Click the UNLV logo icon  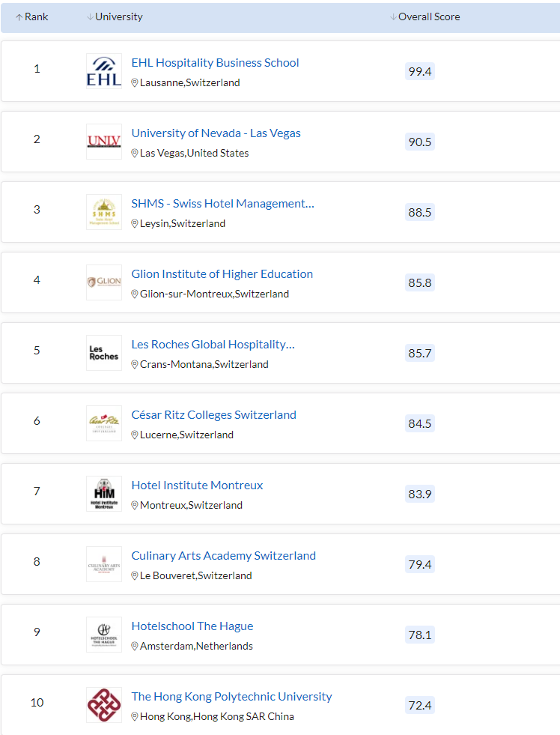pyautogui.click(x=104, y=142)
